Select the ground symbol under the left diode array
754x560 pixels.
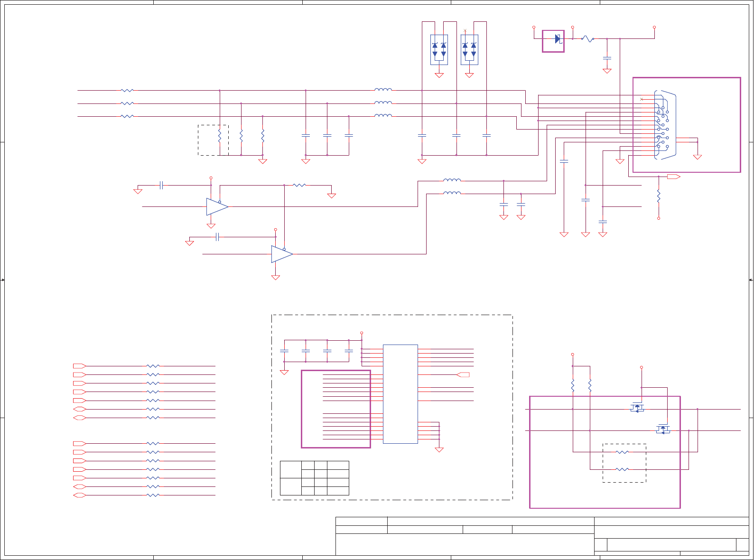(439, 75)
